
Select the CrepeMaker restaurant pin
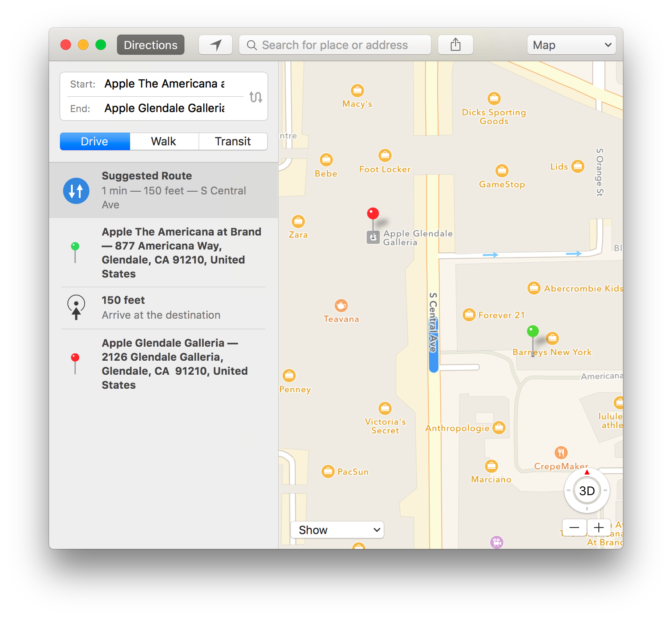[561, 453]
